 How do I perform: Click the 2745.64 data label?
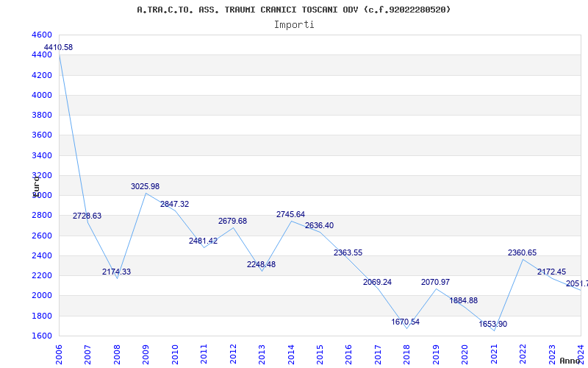tap(290, 215)
